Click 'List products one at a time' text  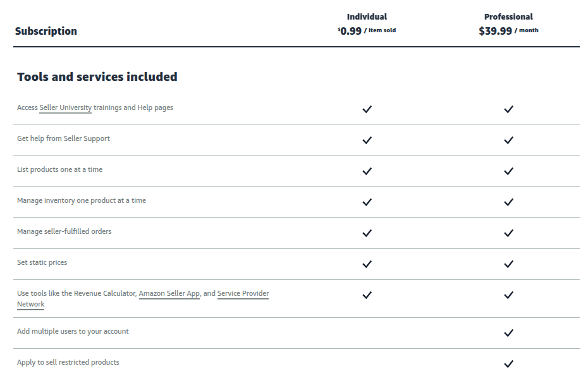coord(59,169)
